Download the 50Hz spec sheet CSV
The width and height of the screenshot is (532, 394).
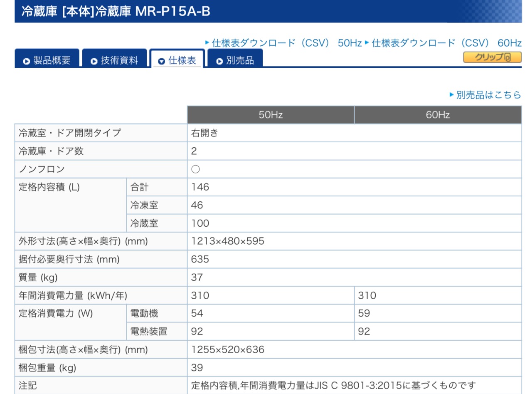click(287, 43)
